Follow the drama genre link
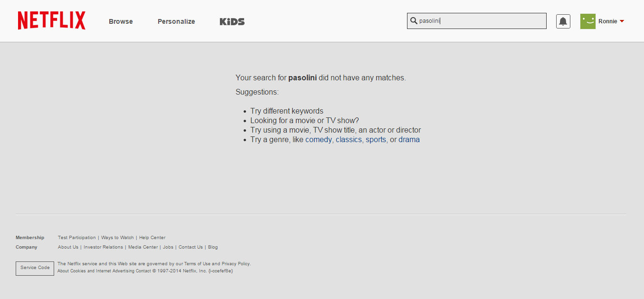Image resolution: width=644 pixels, height=299 pixels. (x=409, y=140)
